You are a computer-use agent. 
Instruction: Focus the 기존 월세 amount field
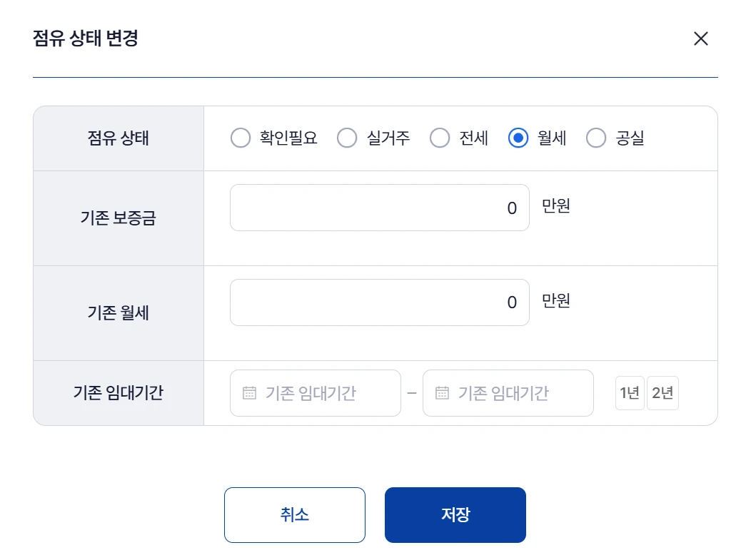click(x=379, y=302)
